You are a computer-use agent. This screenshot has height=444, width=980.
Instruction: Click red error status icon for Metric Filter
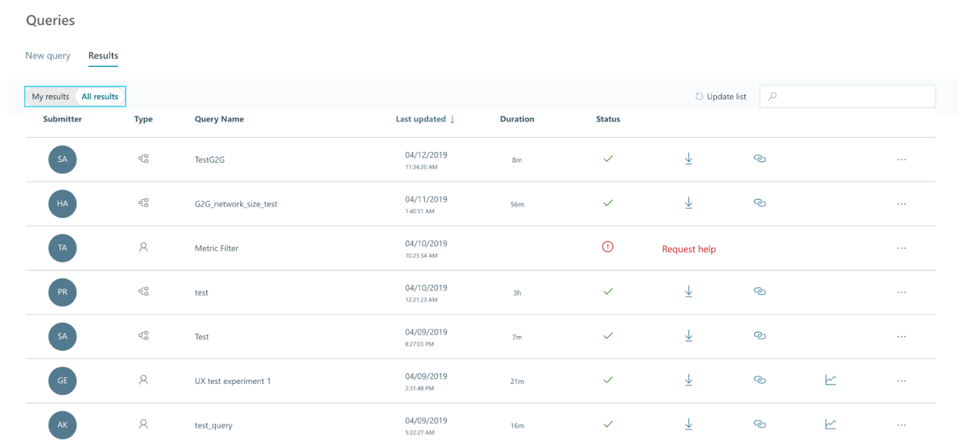point(608,247)
